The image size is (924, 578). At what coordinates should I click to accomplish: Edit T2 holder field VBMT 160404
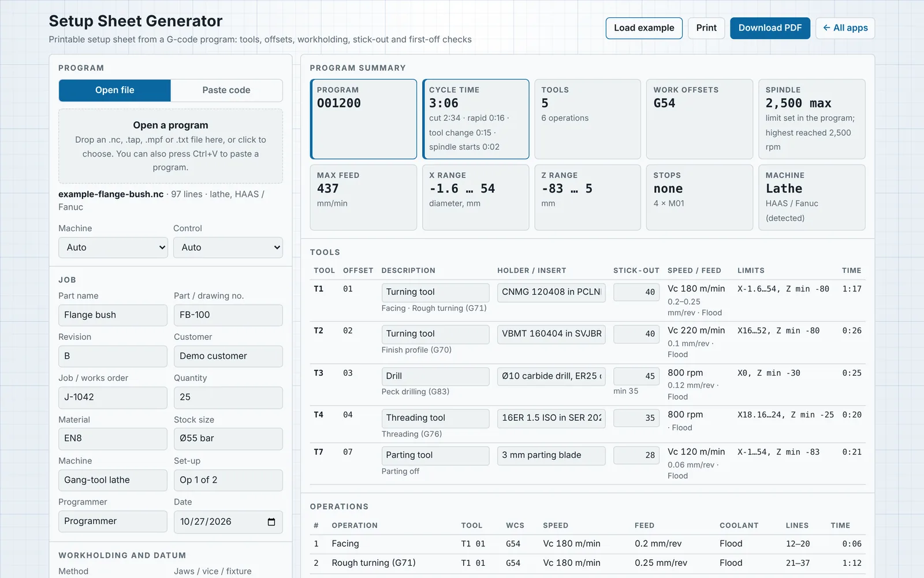coord(552,334)
